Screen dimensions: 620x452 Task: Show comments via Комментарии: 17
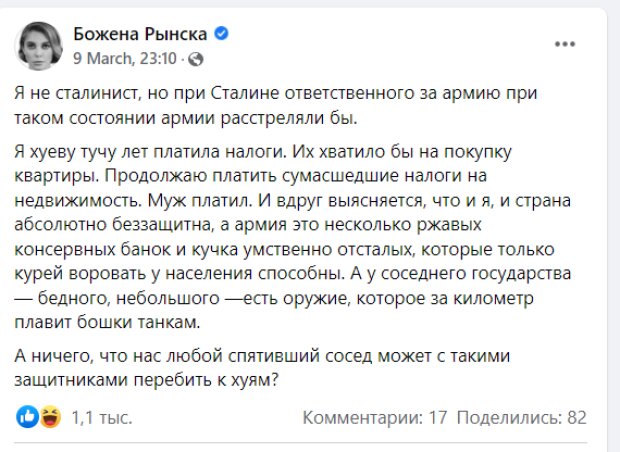coord(374,417)
